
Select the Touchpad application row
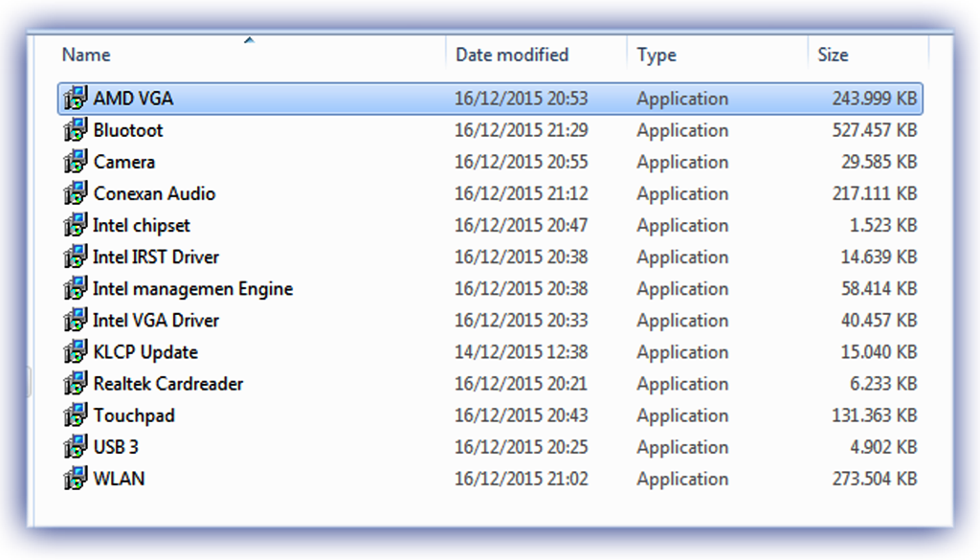pos(134,414)
